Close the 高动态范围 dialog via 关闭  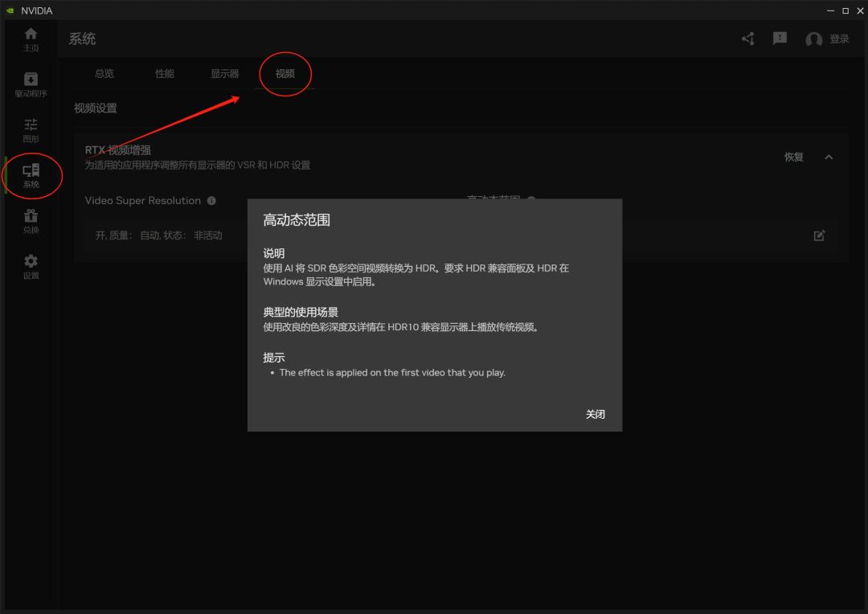coord(595,414)
